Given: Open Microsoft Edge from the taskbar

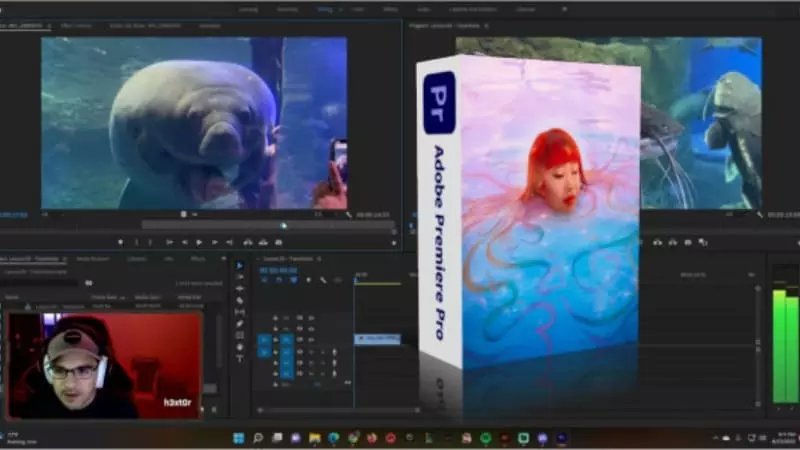Looking at the screenshot, I should (x=334, y=438).
